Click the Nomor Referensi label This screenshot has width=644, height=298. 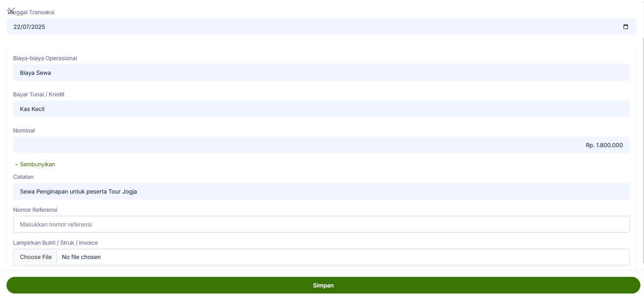click(x=35, y=210)
